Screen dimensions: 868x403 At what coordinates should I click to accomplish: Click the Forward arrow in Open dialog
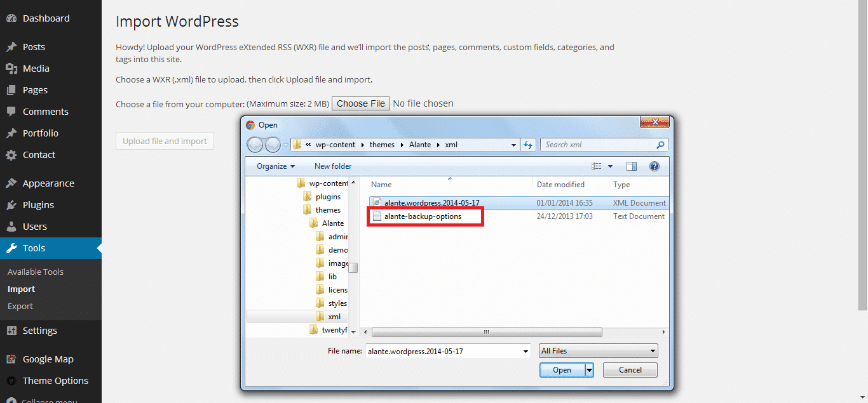(272, 145)
